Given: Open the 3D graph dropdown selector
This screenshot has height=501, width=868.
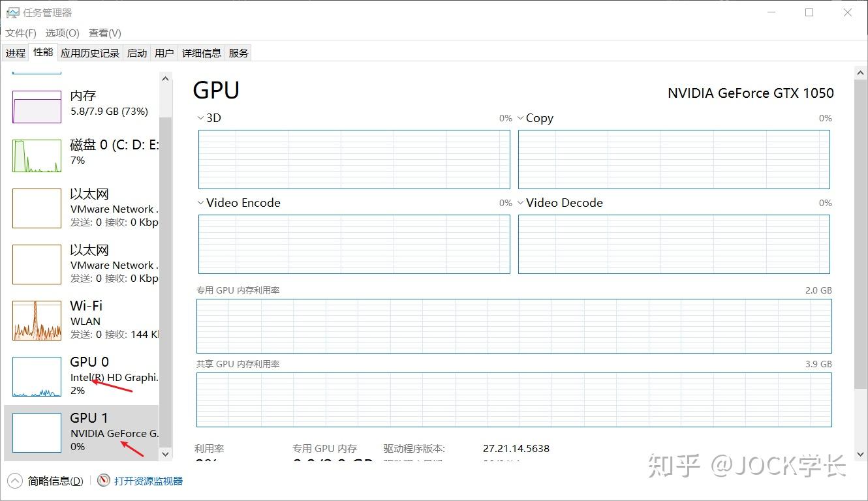Looking at the screenshot, I should pos(201,118).
